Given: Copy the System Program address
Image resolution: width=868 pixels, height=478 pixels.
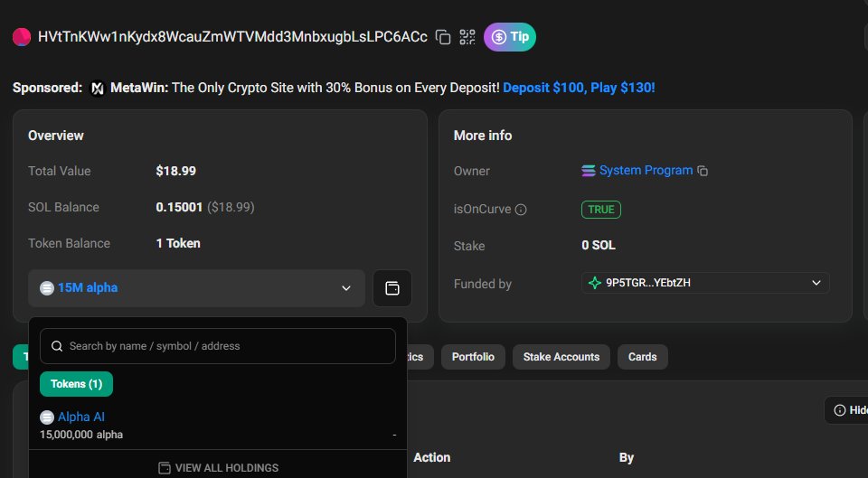Looking at the screenshot, I should click(703, 171).
